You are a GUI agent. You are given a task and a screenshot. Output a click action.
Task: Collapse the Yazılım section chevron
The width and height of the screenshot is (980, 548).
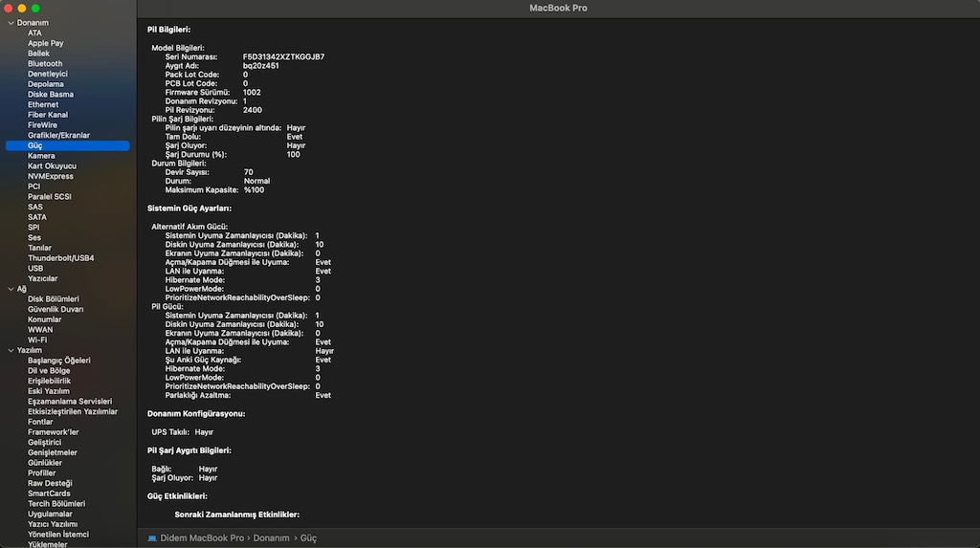(x=11, y=351)
